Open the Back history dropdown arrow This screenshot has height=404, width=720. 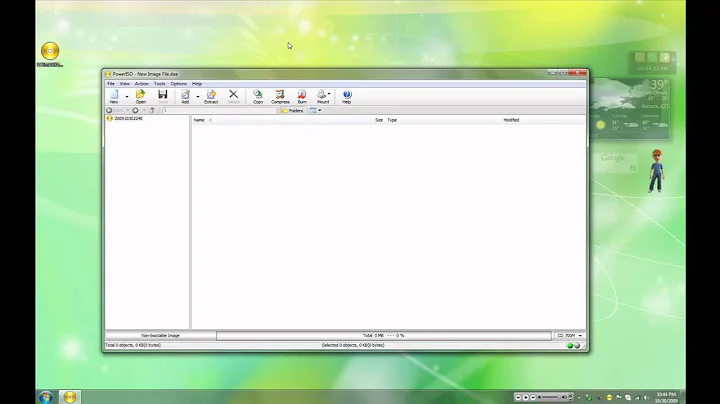point(127,110)
